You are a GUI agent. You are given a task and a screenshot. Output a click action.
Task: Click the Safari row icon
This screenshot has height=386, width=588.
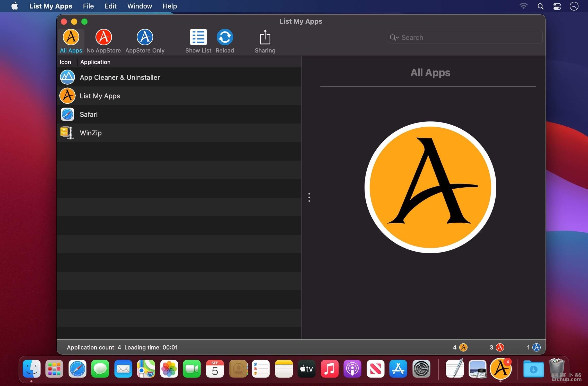[x=67, y=114]
